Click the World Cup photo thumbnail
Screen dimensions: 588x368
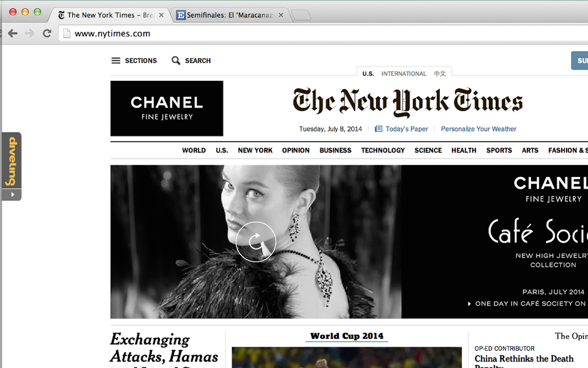pyautogui.click(x=347, y=357)
